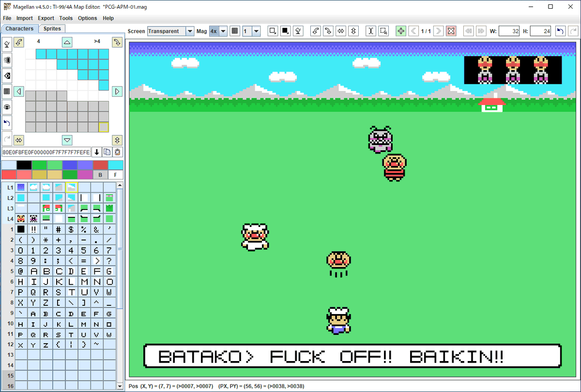Select the @ character tile

[21, 271]
